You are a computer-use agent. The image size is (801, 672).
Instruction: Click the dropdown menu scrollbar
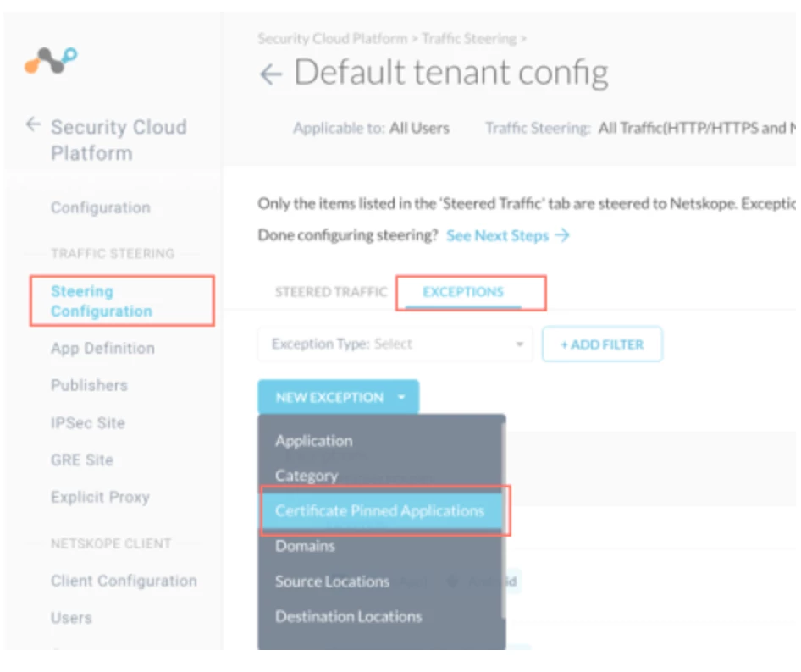tap(504, 518)
